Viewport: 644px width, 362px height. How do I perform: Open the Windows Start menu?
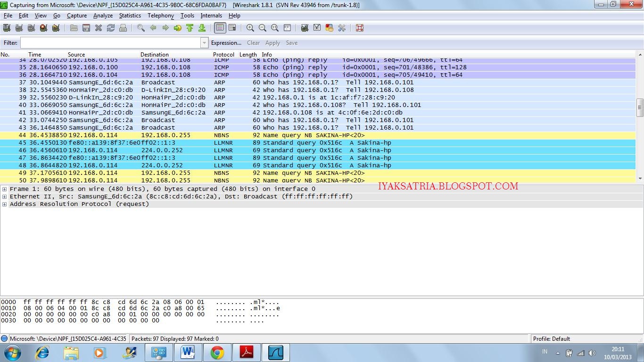12,353
